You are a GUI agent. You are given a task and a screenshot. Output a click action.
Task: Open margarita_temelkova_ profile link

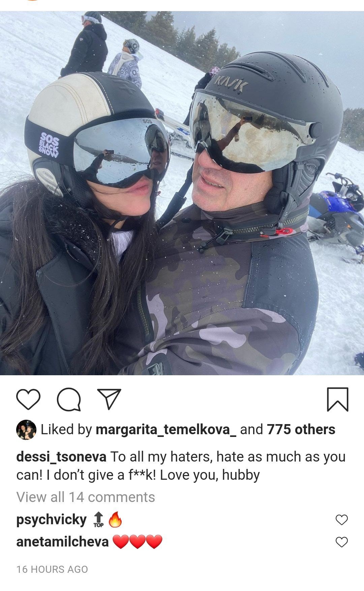coord(166,430)
